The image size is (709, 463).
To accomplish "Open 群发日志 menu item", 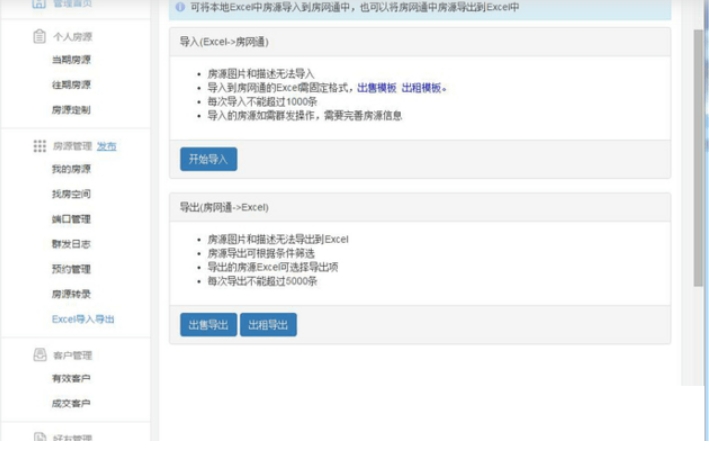I will click(x=71, y=244).
